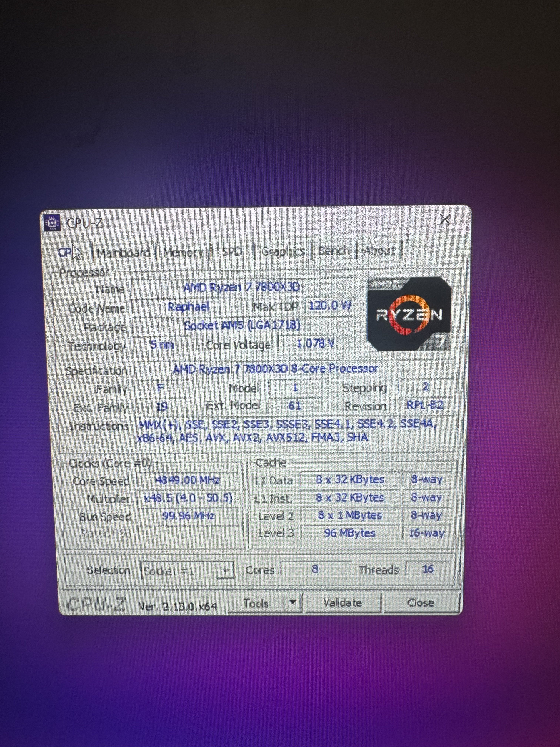Click the disabled maximize button

pos(394,220)
